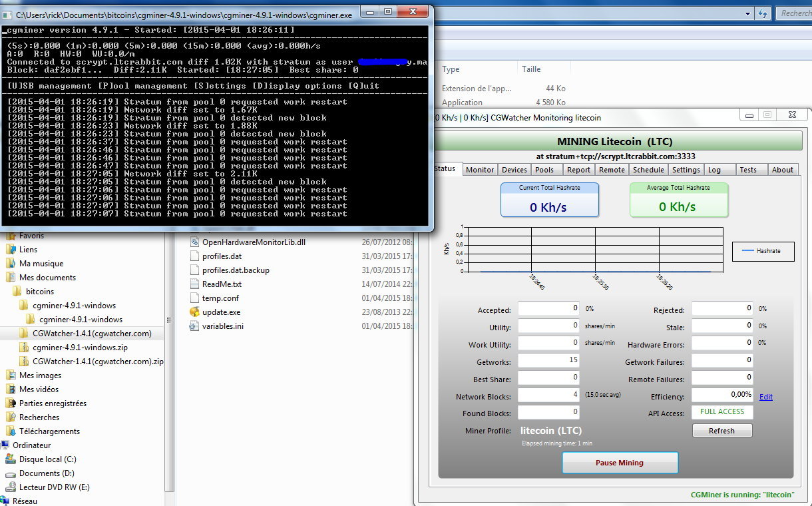The height and width of the screenshot is (506, 812).
Task: Select the cgminer-4.9.1-windows.zip archive icon
Action: (24, 348)
